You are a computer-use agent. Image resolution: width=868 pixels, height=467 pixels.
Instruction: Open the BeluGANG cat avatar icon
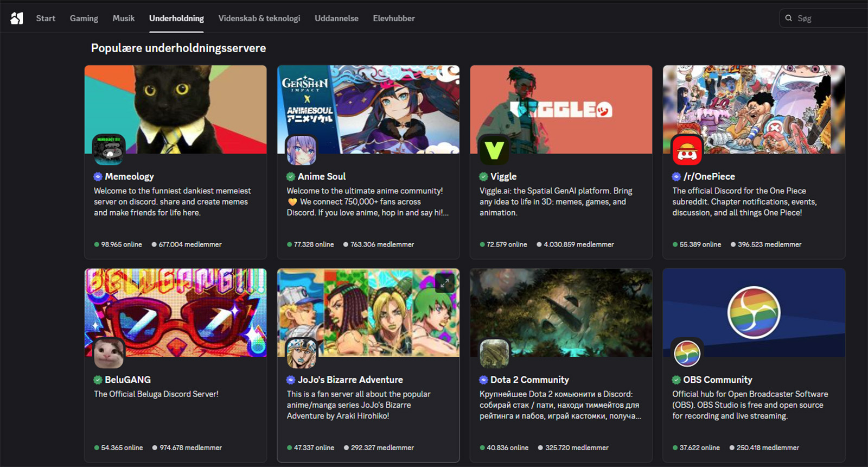click(109, 353)
